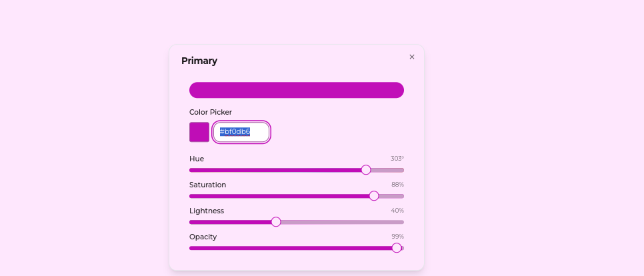Click the Saturation slider handle

(374, 196)
